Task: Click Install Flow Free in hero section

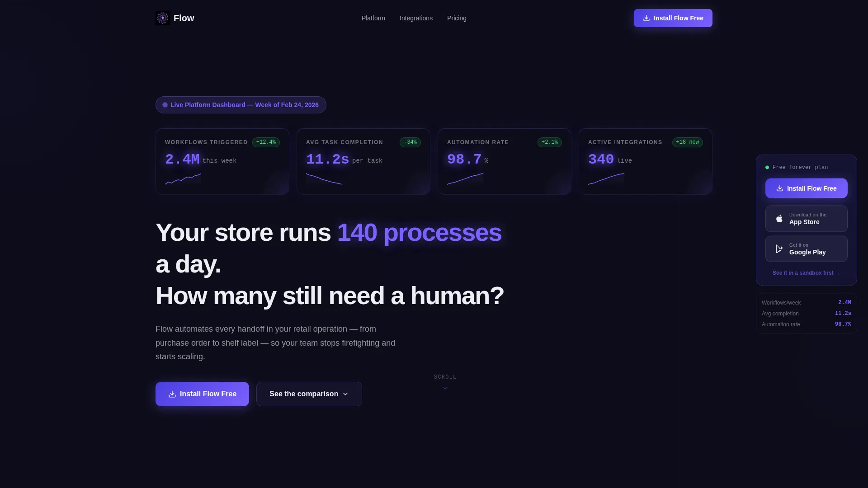Action: 202,394
